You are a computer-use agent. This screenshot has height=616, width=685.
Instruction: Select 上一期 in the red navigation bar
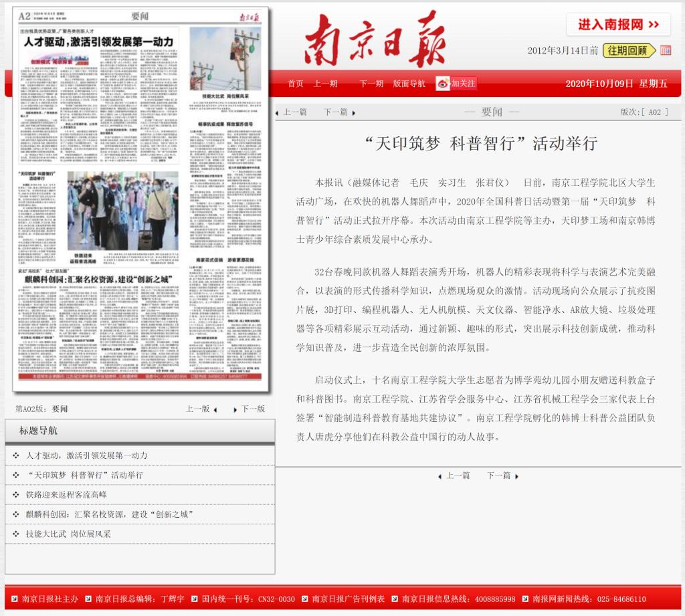326,84
